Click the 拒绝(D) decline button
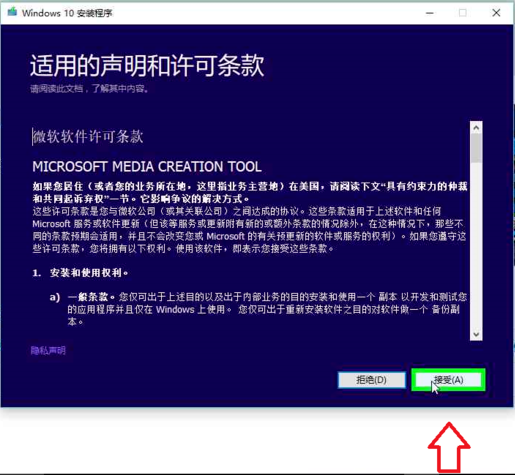 (372, 380)
